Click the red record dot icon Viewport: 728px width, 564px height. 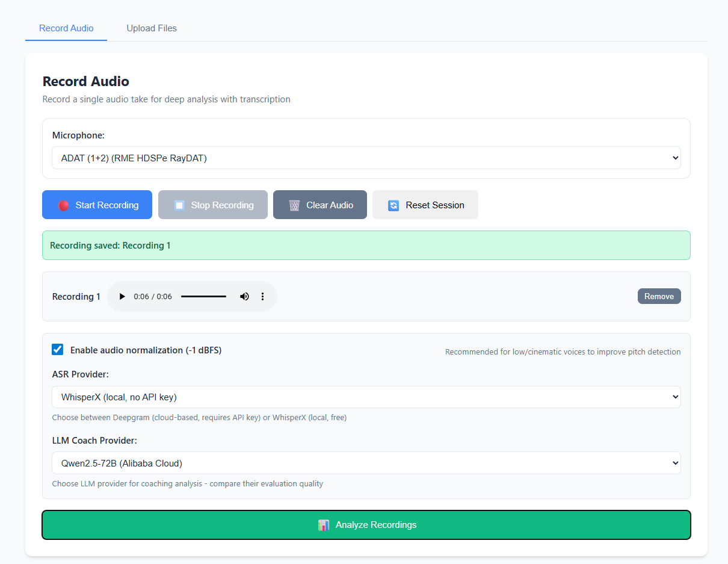coord(62,205)
